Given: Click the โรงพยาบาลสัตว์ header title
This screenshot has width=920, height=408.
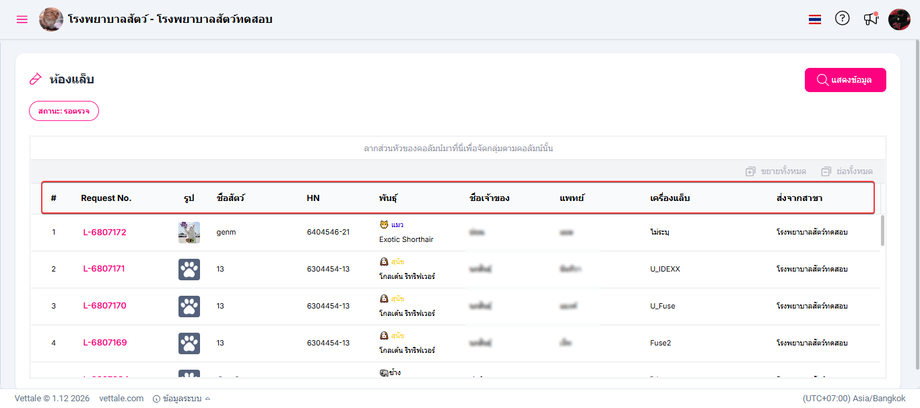Looking at the screenshot, I should click(170, 19).
